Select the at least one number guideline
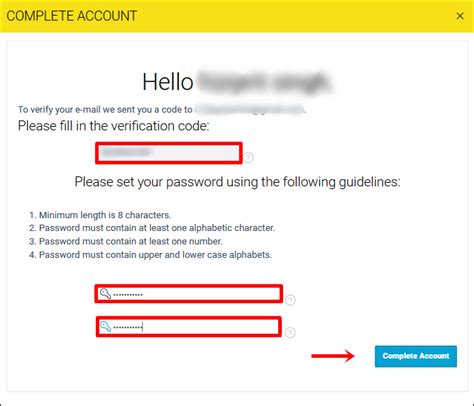 pos(130,241)
